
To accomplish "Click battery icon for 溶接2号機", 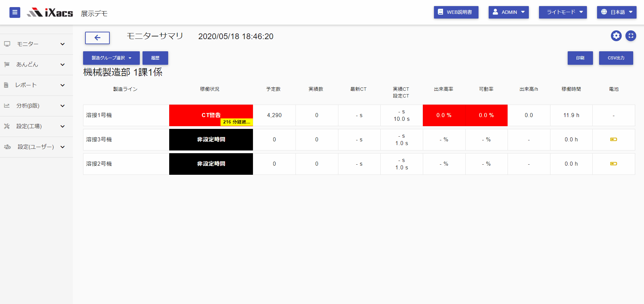I will tap(614, 164).
